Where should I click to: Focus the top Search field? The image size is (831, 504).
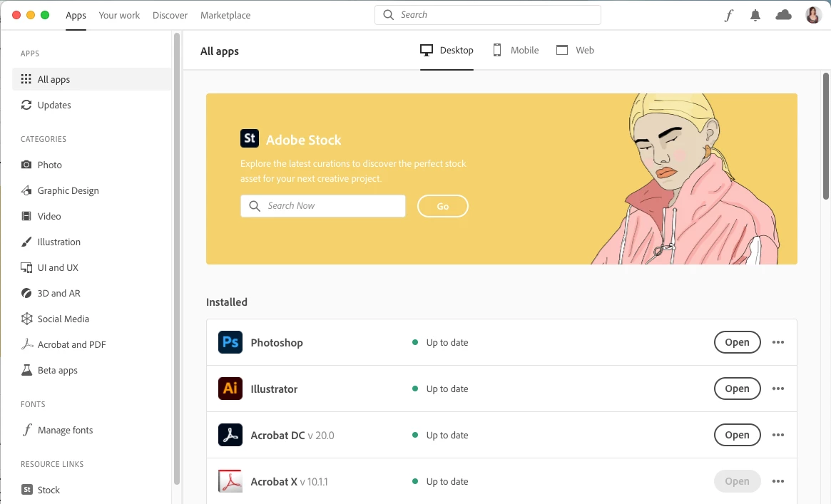click(488, 15)
